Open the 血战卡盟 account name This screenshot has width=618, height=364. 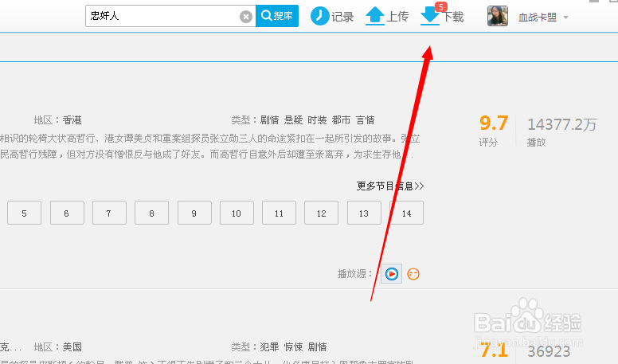click(538, 18)
